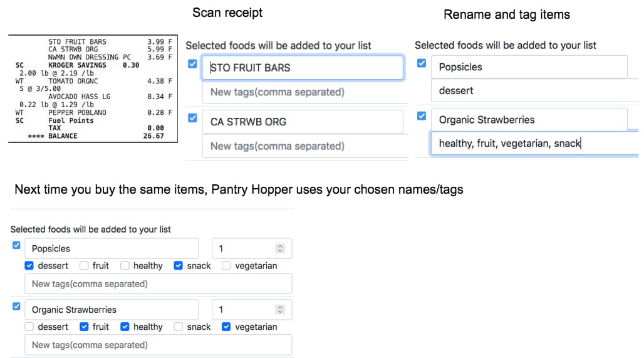This screenshot has height=358, width=644.
Task: Uncheck fruit tag under Organic Strawberries quantity row
Action: point(85,327)
